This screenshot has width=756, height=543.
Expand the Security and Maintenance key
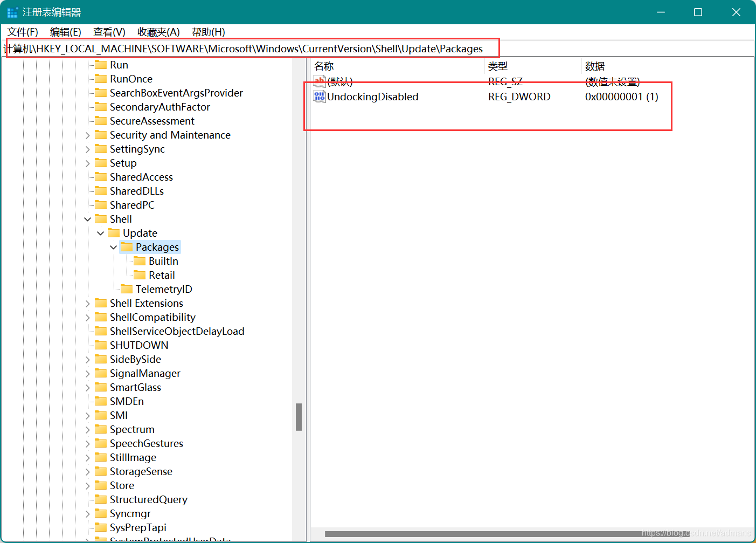tap(88, 135)
